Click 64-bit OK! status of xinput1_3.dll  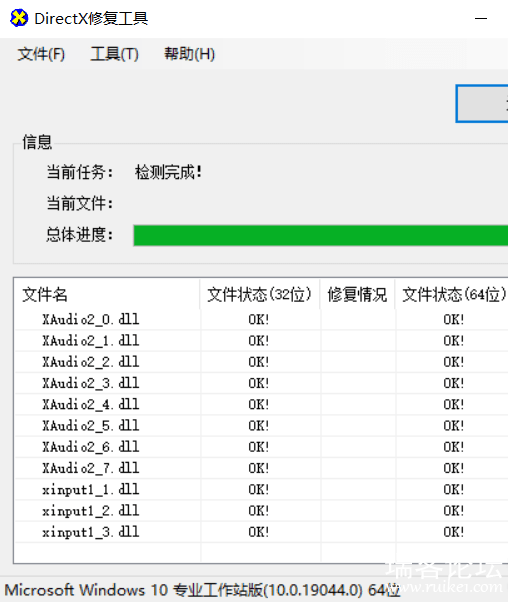click(453, 532)
